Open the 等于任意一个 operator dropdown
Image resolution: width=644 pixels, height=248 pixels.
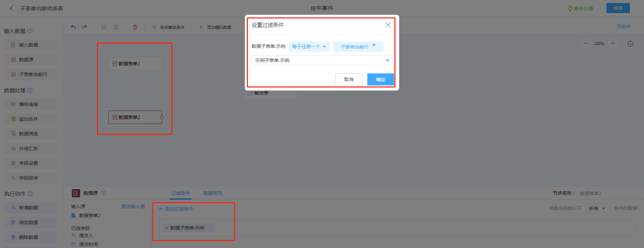[x=309, y=47]
